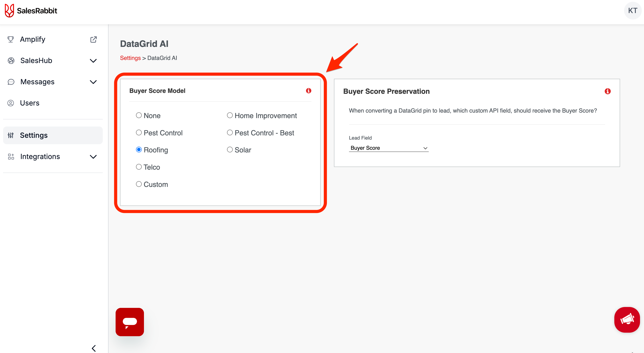The width and height of the screenshot is (644, 353).
Task: Open Messages in the sidebar
Action: tap(53, 82)
